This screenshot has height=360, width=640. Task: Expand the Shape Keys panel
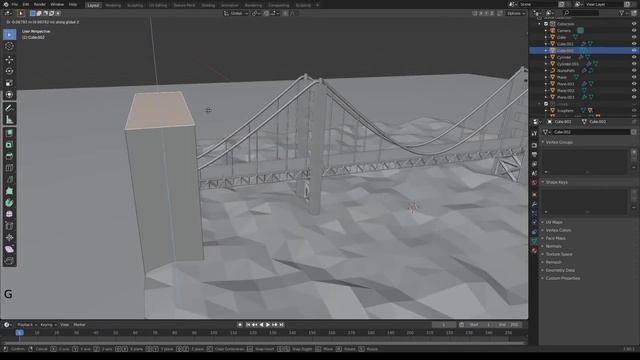click(557, 182)
